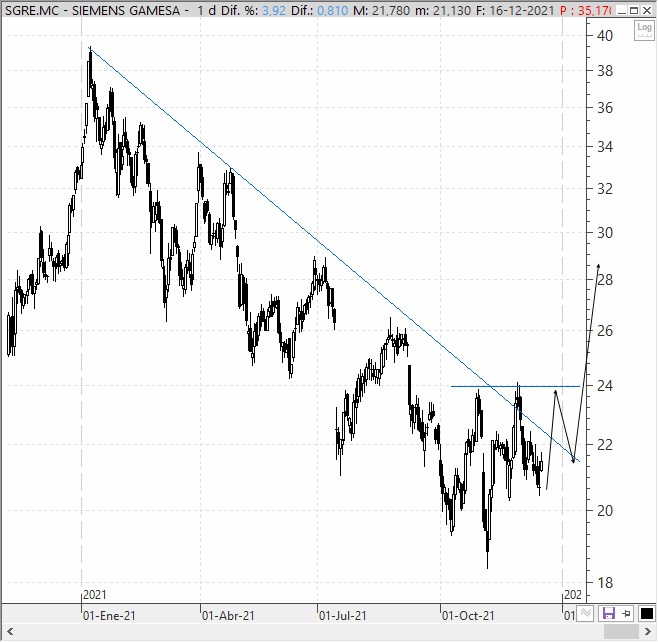Click the SGRE.MC - SIEMENS GAMESA title
This screenshot has height=642, width=658.
[93, 10]
